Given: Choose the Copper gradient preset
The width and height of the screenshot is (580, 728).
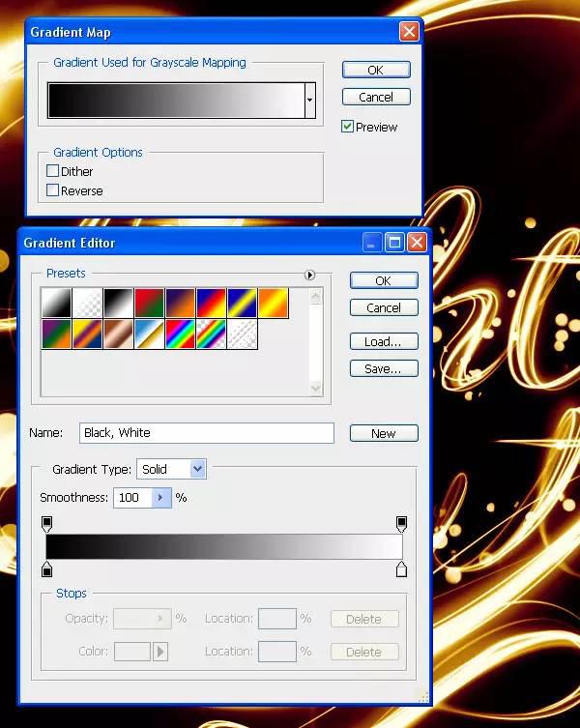Looking at the screenshot, I should pyautogui.click(x=118, y=335).
